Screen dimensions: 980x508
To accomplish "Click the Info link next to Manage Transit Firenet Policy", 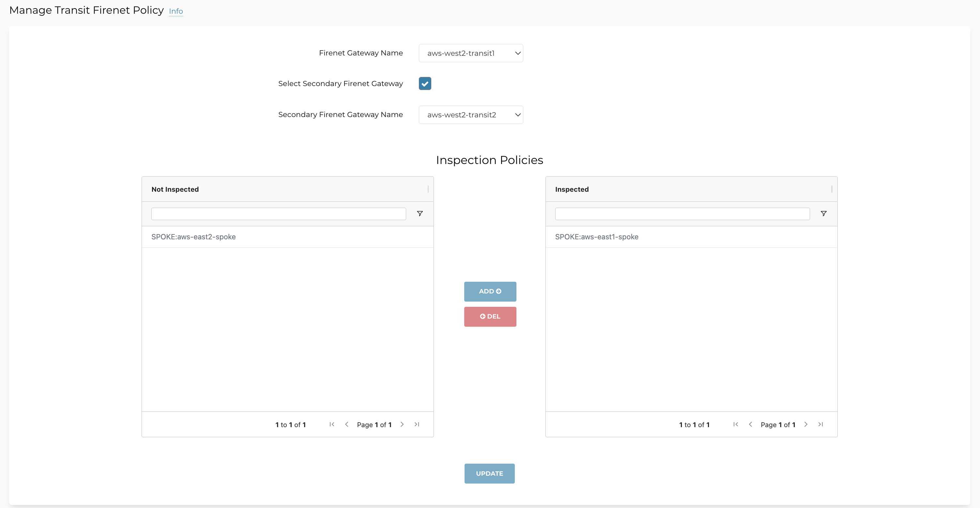I will [176, 10].
